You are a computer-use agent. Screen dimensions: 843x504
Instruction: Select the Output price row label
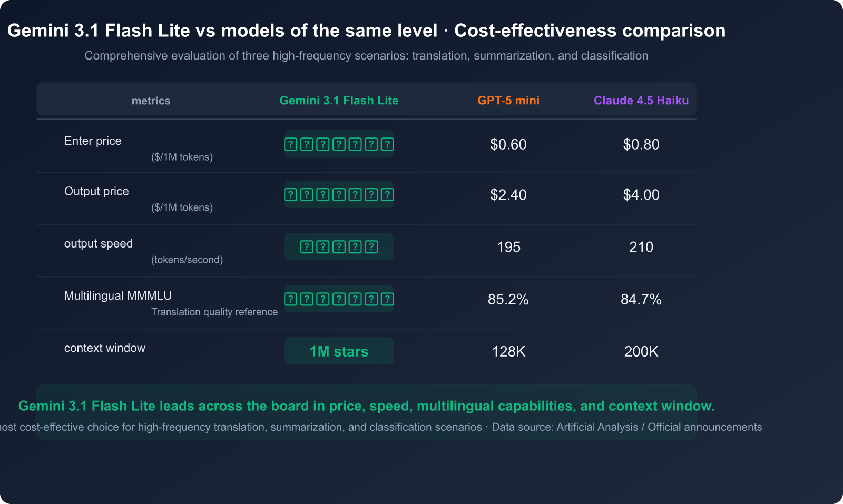[96, 192]
